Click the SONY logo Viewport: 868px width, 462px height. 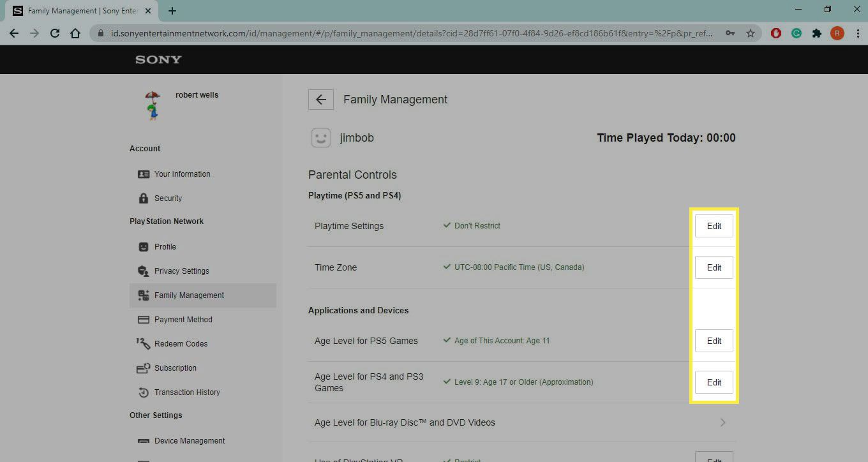click(x=158, y=59)
